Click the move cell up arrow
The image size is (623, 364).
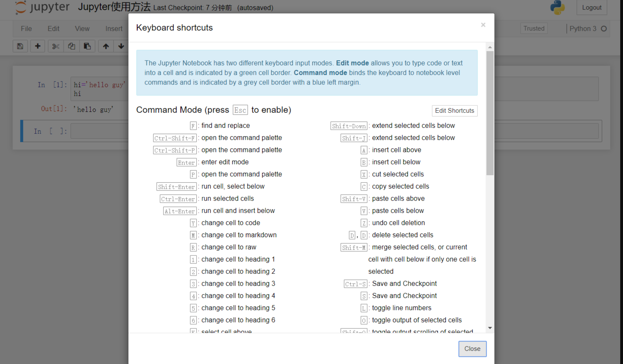pos(106,46)
